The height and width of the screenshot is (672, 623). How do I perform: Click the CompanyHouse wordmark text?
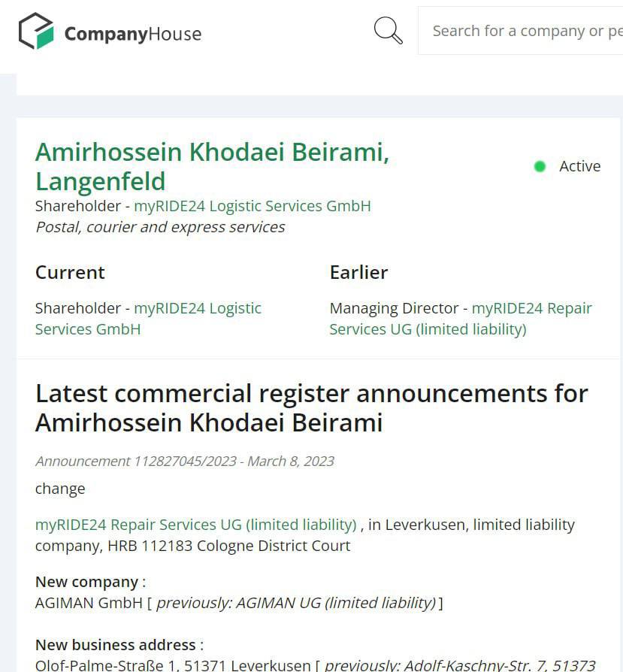point(133,34)
